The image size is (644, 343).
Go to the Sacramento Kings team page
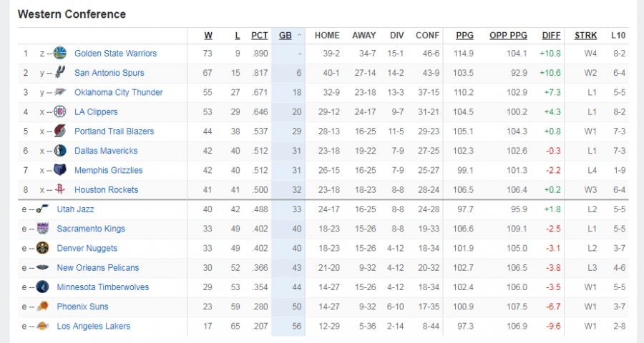[x=91, y=229]
